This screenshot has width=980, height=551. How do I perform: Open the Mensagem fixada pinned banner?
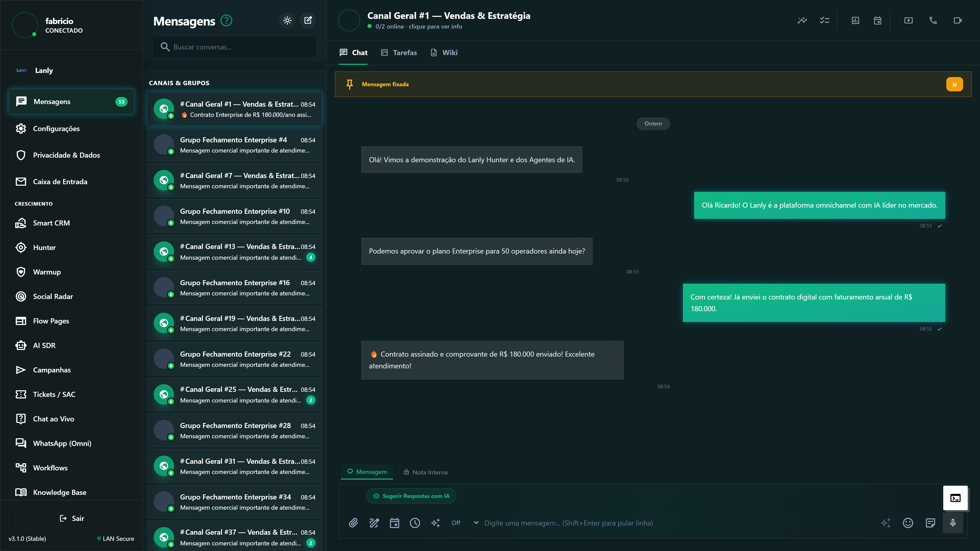(x=653, y=84)
